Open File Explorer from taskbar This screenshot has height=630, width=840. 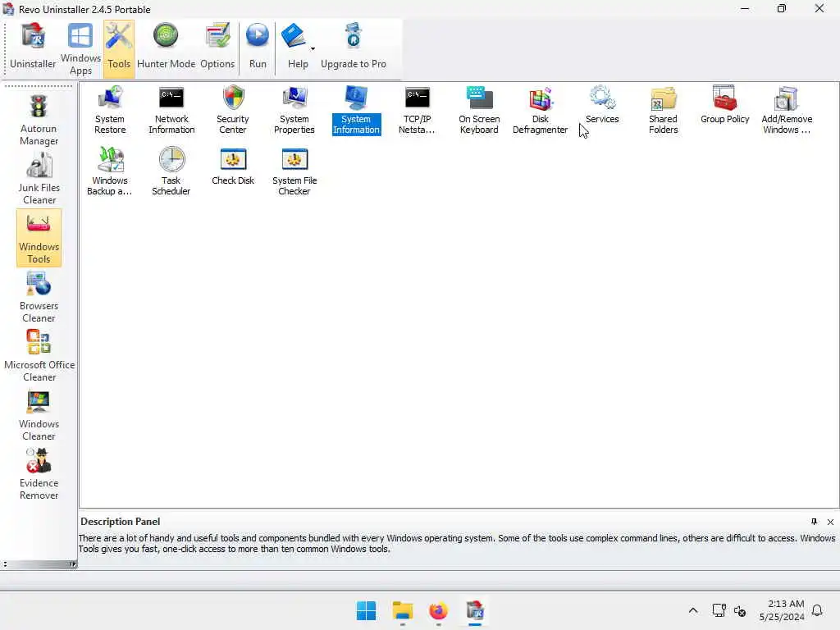pos(402,610)
